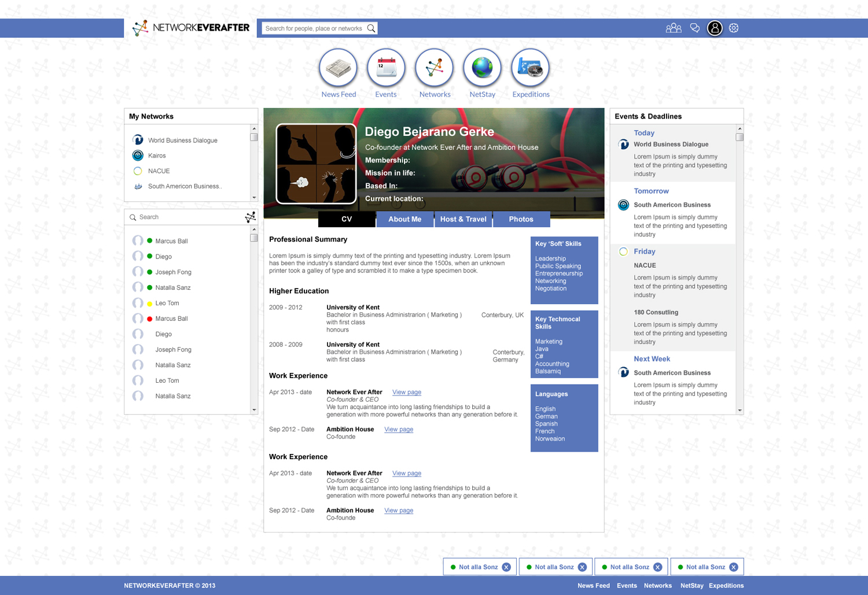Open the Expeditions compass icon

click(530, 68)
